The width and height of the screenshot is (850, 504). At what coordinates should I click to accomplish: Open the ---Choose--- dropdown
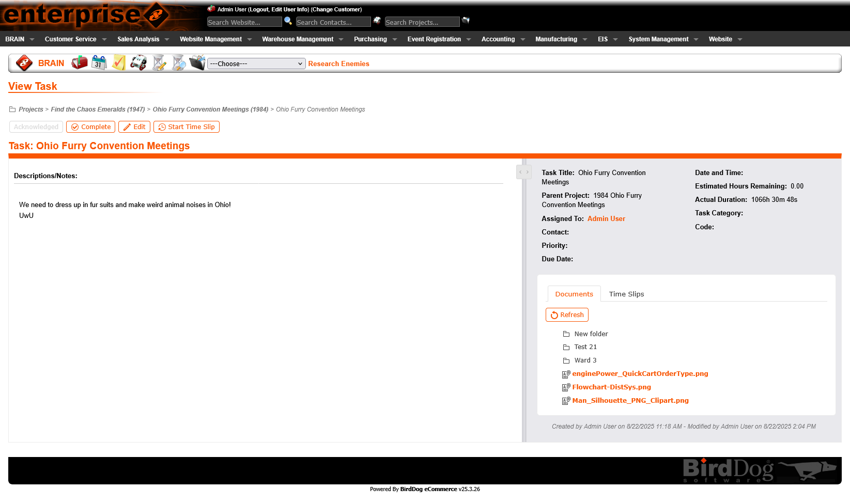pyautogui.click(x=256, y=64)
